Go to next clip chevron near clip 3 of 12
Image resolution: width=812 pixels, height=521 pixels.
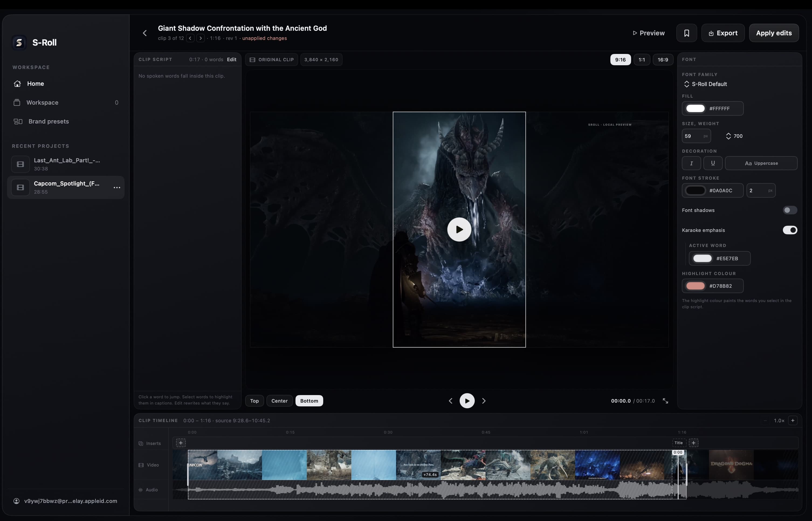pos(201,38)
